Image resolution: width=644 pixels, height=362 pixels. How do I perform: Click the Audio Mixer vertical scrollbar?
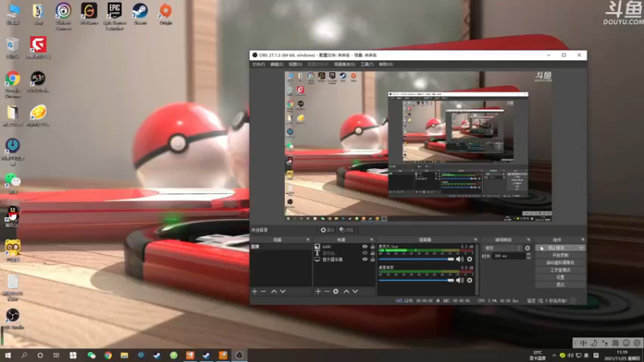coord(477,269)
